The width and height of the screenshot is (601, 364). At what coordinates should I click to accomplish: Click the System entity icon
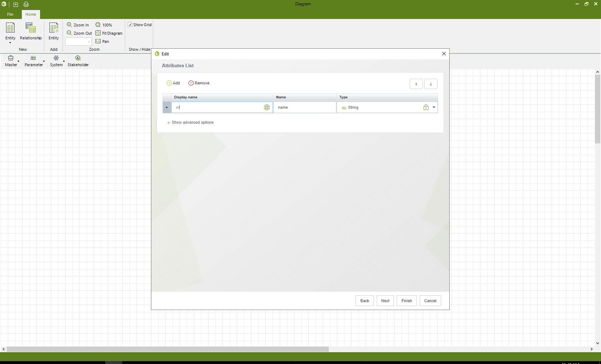point(56,58)
